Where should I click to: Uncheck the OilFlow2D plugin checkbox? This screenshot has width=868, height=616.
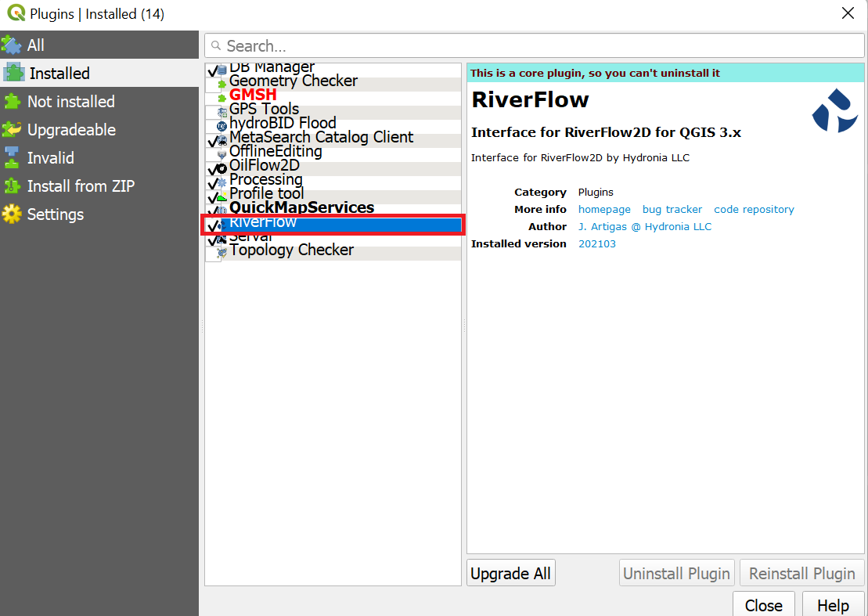click(213, 169)
